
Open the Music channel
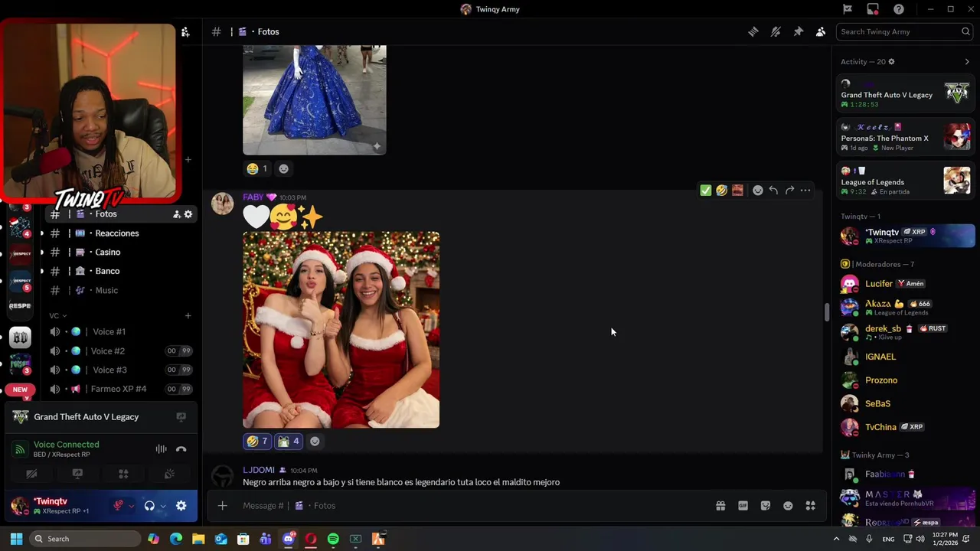coord(119,290)
